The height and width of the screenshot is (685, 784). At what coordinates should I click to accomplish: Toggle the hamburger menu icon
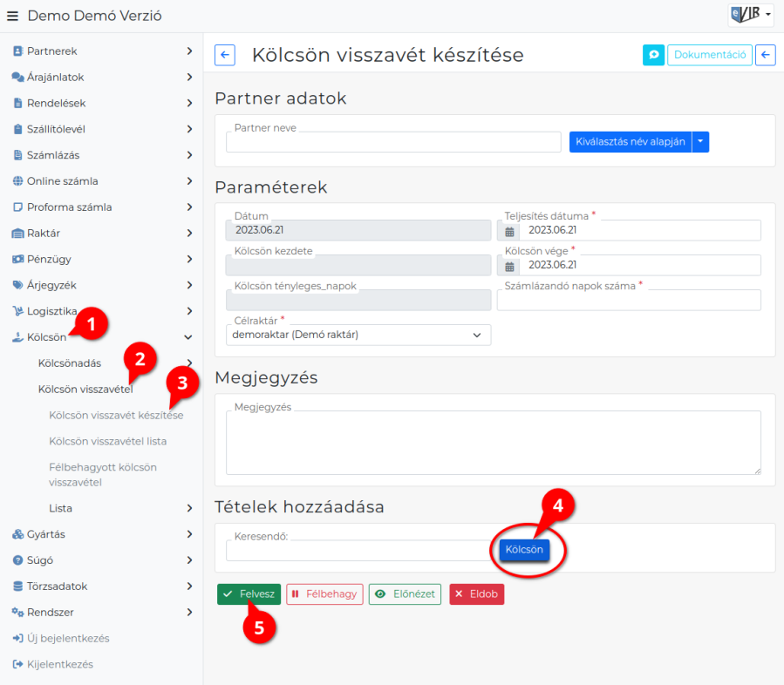(x=12, y=16)
